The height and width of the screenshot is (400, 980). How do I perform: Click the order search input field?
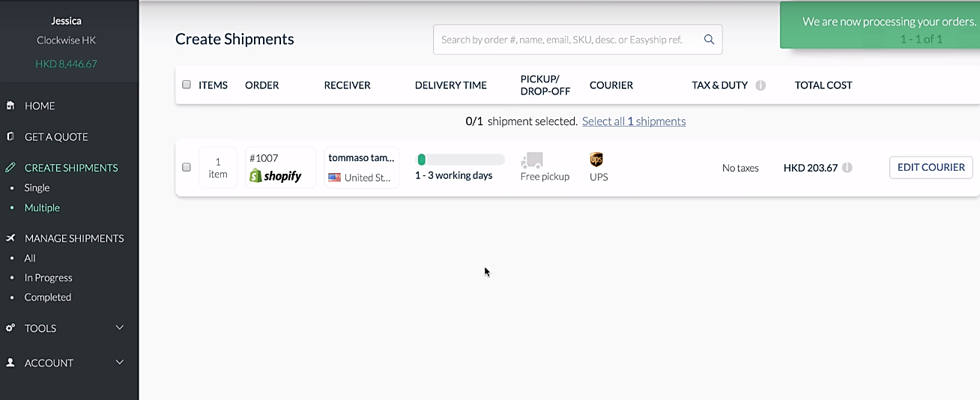[x=578, y=40]
